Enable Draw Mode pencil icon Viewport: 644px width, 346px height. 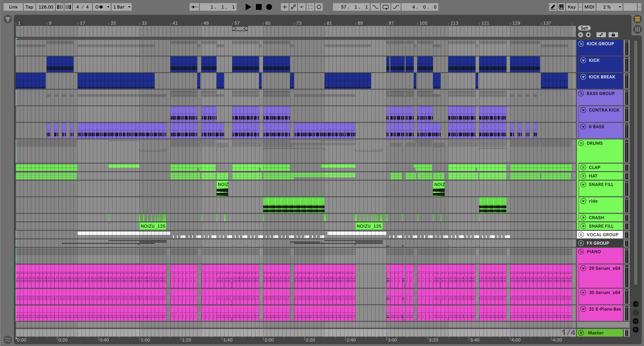pos(553,7)
